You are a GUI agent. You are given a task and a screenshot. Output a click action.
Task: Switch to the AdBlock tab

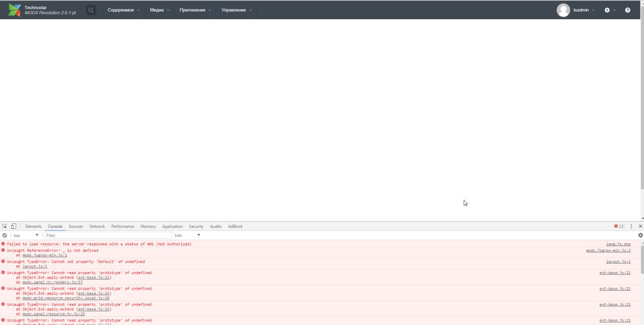tap(235, 226)
